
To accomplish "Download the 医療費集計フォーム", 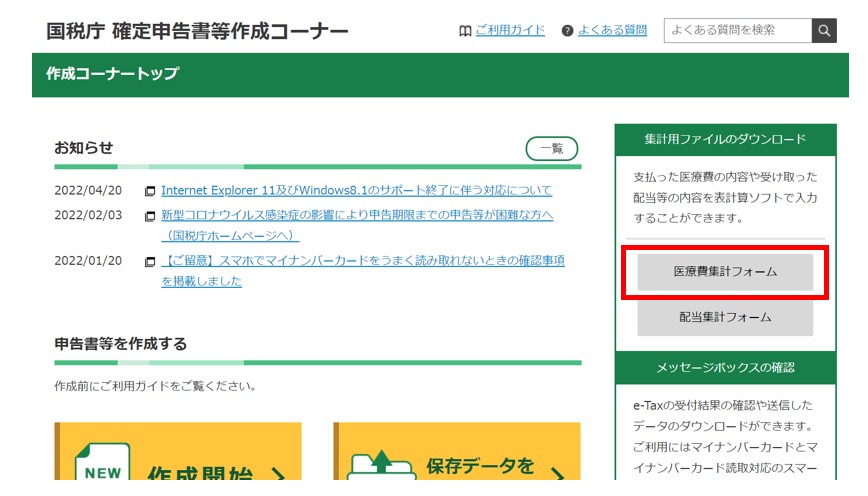I will coord(725,272).
